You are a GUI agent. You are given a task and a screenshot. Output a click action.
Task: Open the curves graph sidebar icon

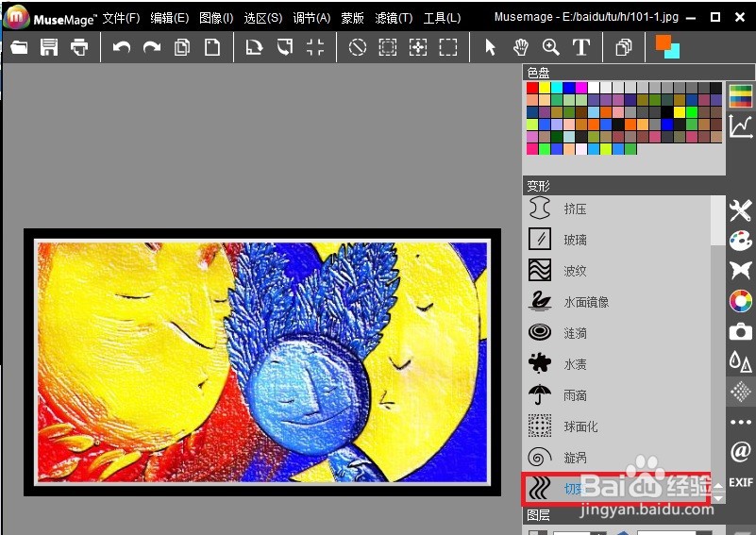[741, 126]
